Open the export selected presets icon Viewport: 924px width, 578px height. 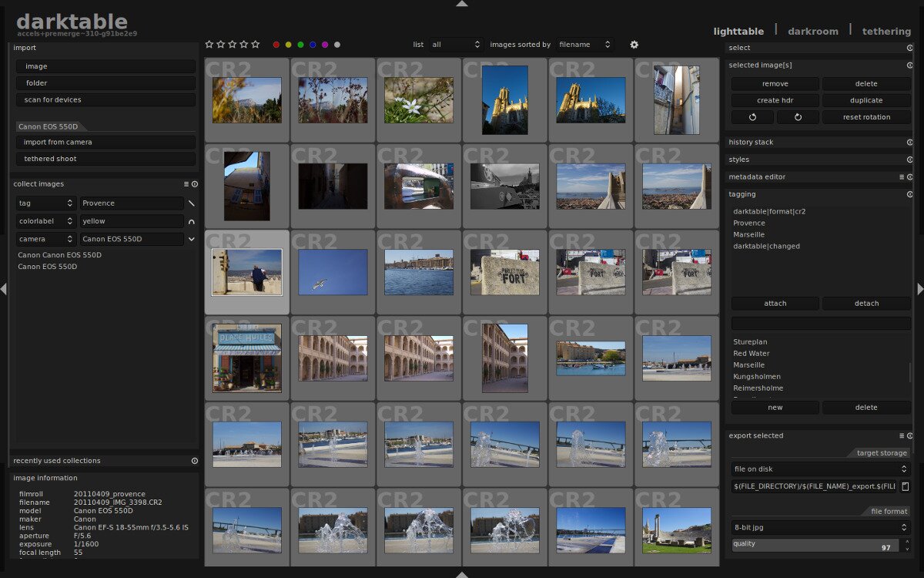(x=902, y=435)
